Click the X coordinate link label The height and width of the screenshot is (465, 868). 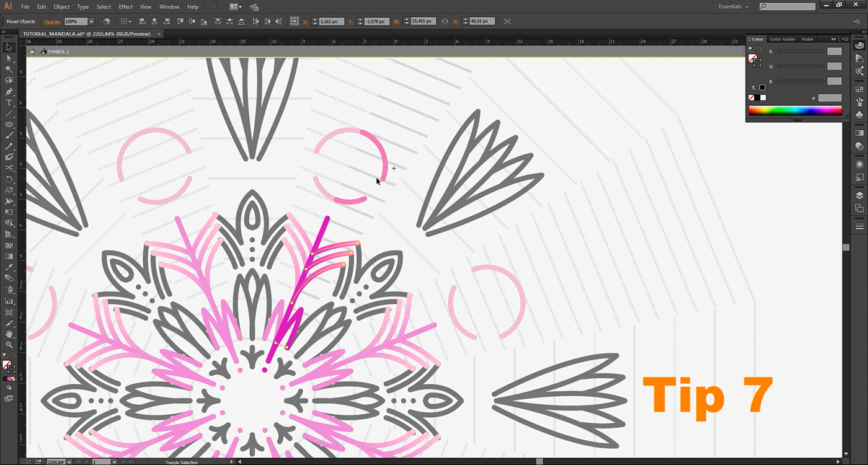pyautogui.click(x=306, y=21)
